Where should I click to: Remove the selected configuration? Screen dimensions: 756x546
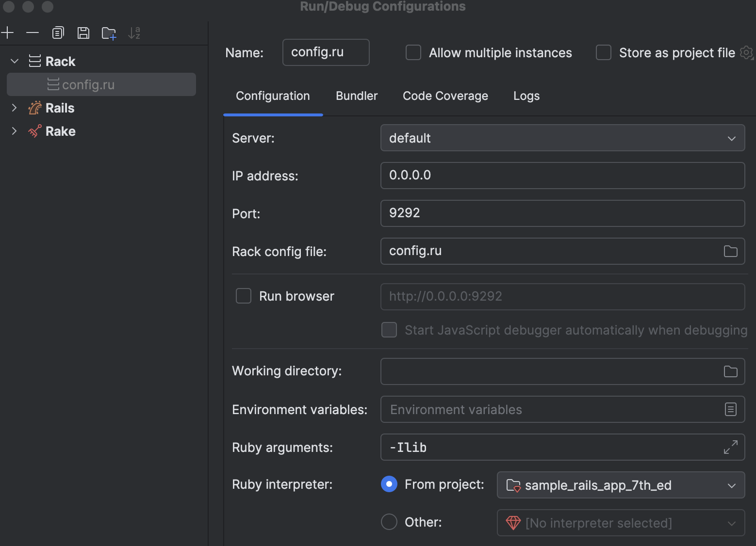pos(33,32)
